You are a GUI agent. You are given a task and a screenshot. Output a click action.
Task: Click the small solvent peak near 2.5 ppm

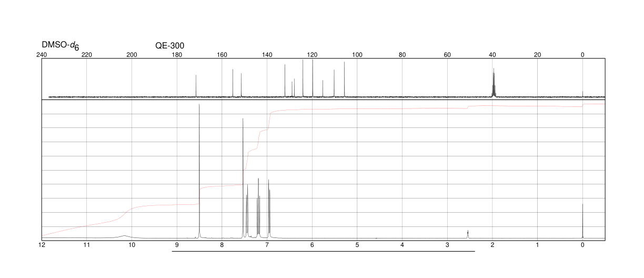pos(468,234)
